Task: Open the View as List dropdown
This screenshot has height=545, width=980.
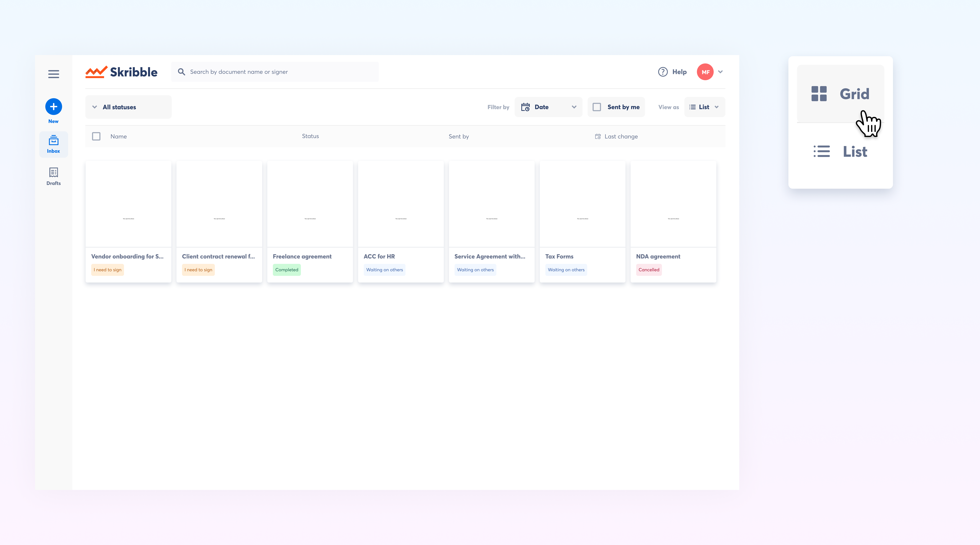Action: [705, 107]
